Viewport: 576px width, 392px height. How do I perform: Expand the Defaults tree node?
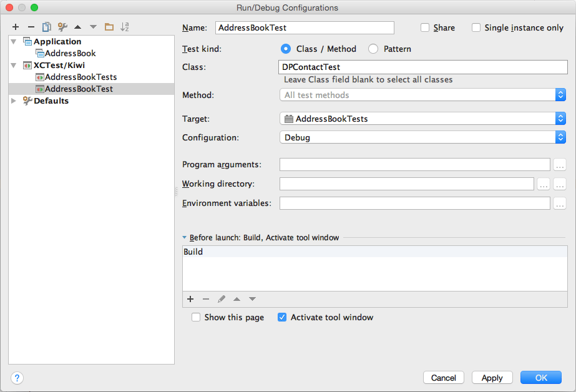[x=14, y=100]
